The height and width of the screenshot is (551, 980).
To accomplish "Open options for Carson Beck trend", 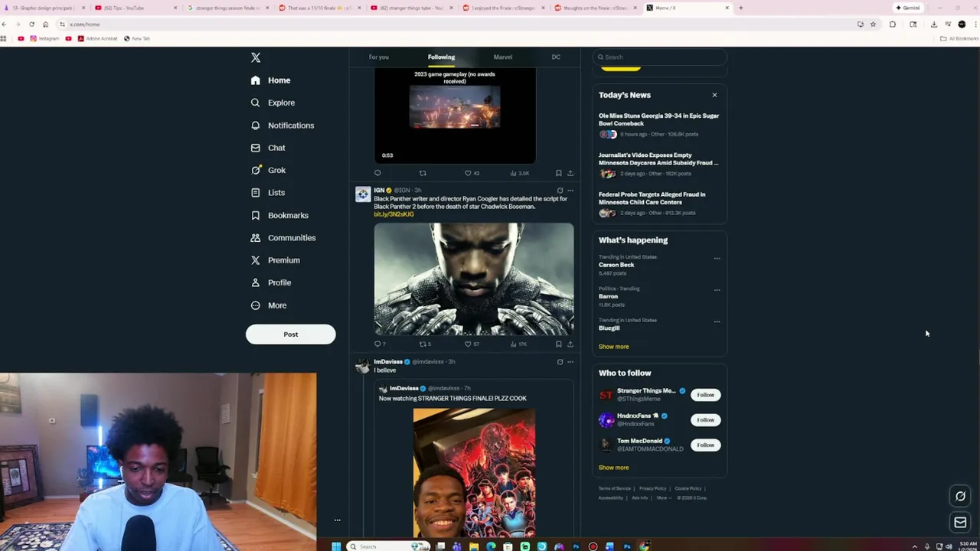I will pos(717,259).
